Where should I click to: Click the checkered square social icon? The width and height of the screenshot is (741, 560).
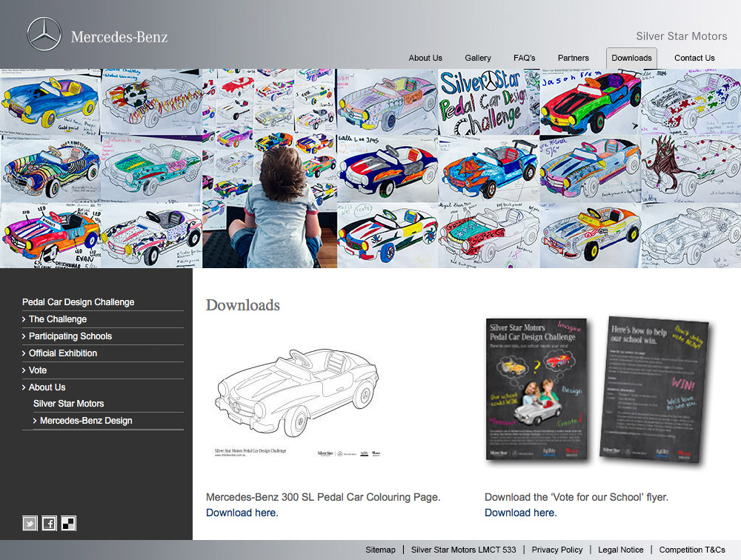tap(68, 523)
